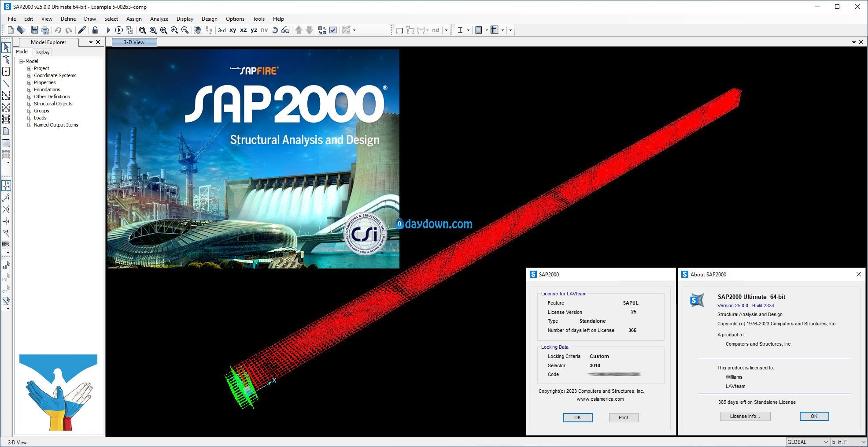This screenshot has height=447, width=868.
Task: Switch to the xz plane view
Action: (x=243, y=30)
